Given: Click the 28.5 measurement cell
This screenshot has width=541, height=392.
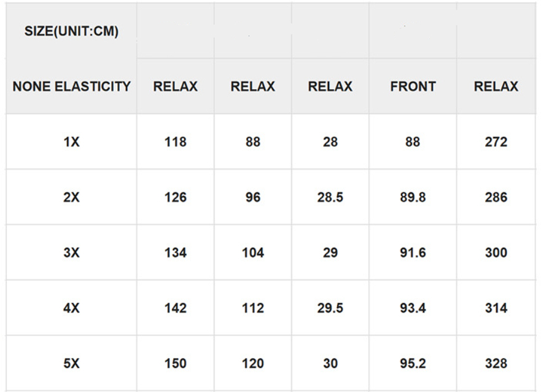Looking at the screenshot, I should pos(330,197).
